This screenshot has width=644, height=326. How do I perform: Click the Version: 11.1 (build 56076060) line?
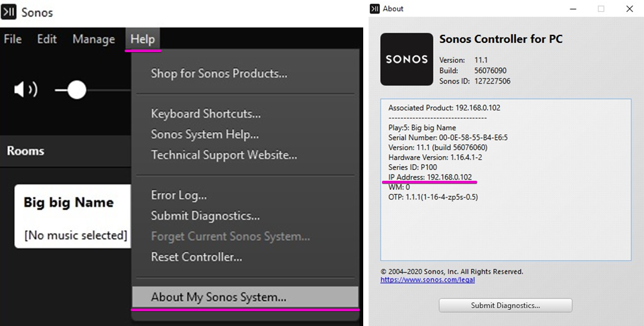click(x=438, y=148)
